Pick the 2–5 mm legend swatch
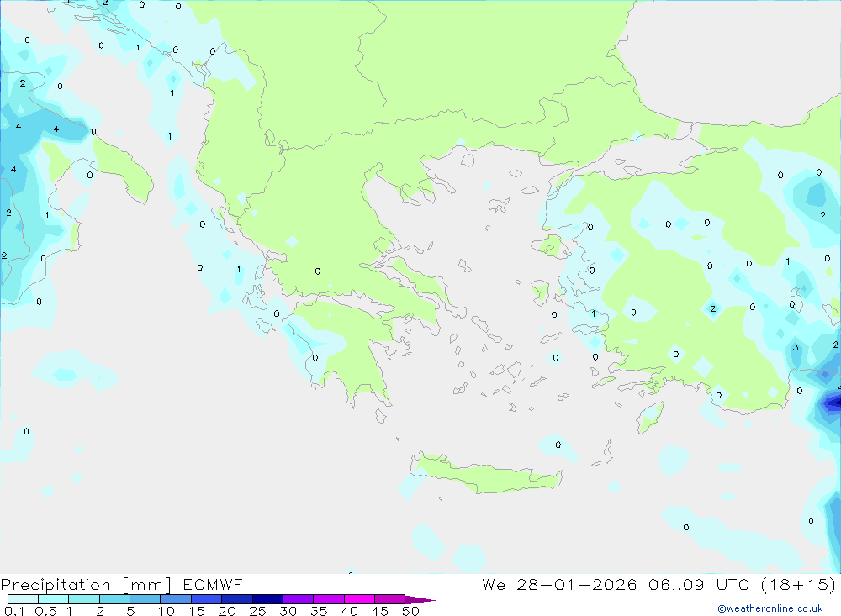Image resolution: width=841 pixels, height=616 pixels. 114,599
